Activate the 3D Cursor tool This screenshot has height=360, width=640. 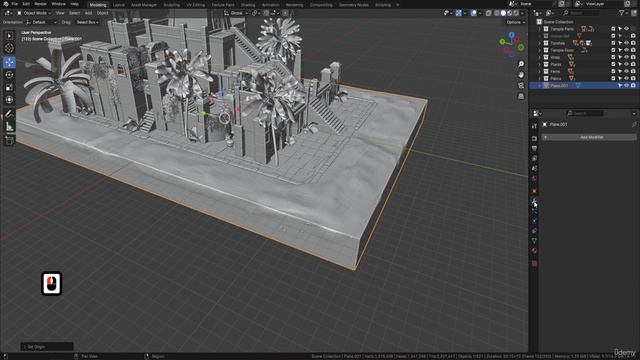click(x=9, y=48)
